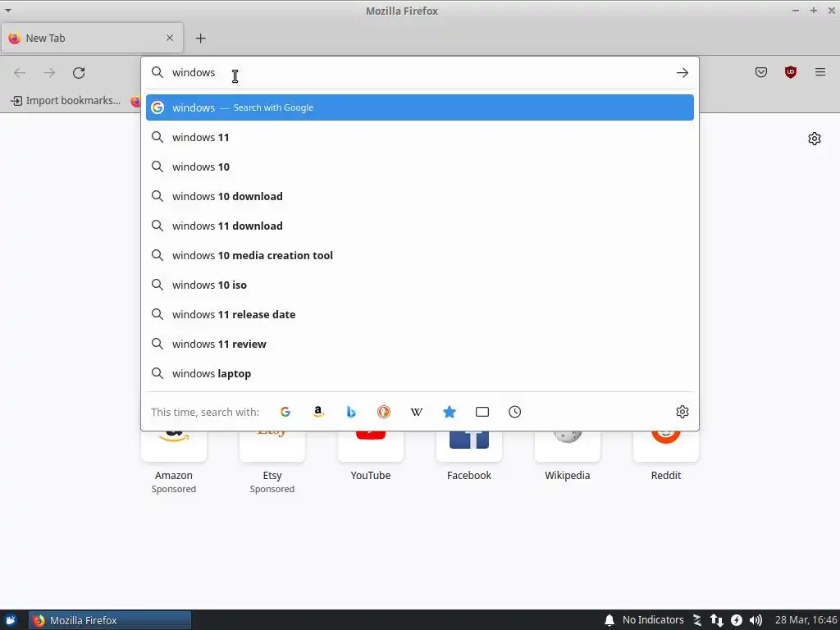Select 'windows — Search with Google' suggestion

coord(419,107)
